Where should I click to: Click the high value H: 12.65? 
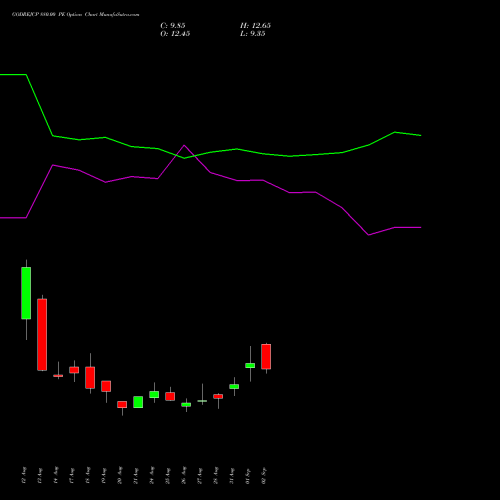click(x=255, y=26)
